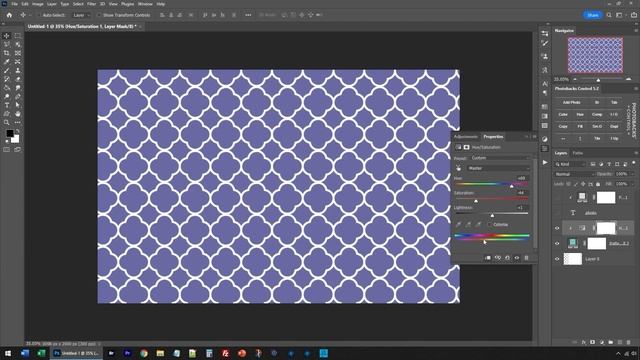Click Comp button in Photobacks panel
The height and width of the screenshot is (360, 640).
(x=597, y=115)
